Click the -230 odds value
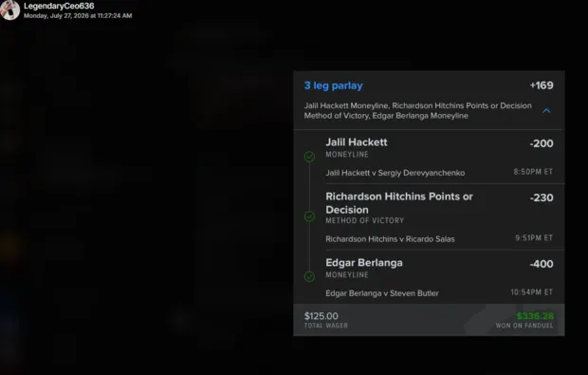 [x=542, y=197]
